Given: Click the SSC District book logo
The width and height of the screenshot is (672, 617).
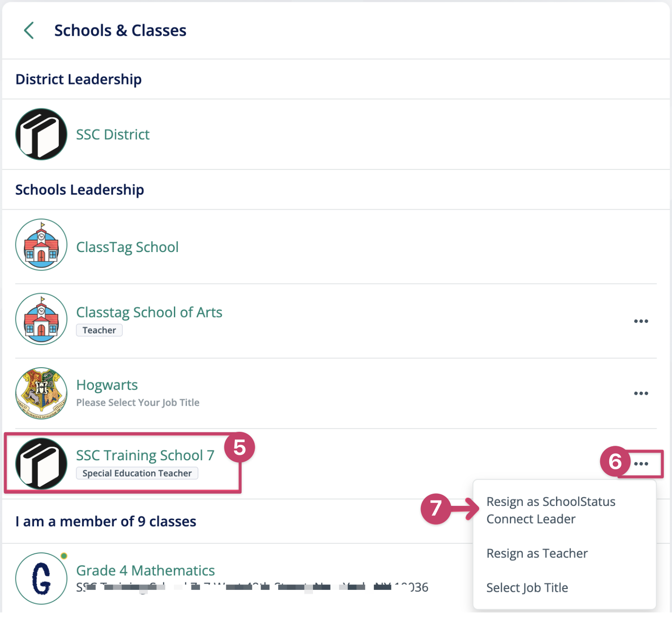Looking at the screenshot, I should pos(41,134).
